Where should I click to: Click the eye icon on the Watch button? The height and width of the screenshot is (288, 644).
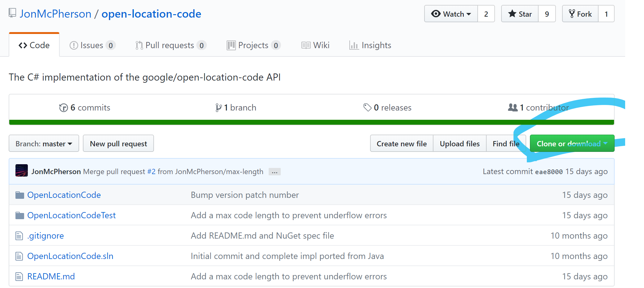tap(437, 14)
